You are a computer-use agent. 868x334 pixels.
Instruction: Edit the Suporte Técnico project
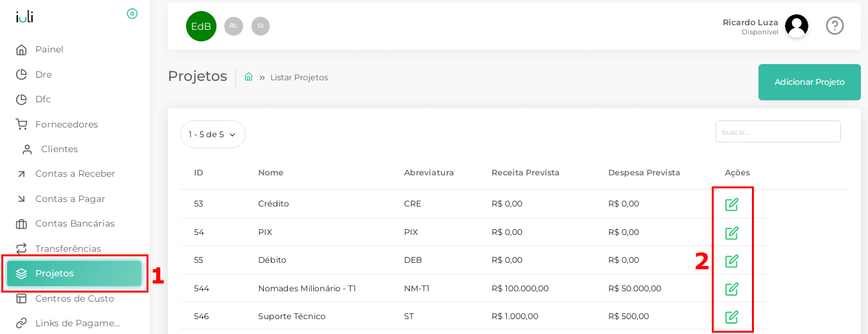pos(731,317)
